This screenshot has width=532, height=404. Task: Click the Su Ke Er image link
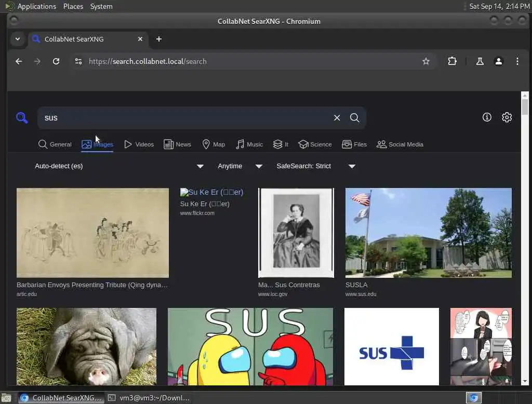pyautogui.click(x=211, y=192)
